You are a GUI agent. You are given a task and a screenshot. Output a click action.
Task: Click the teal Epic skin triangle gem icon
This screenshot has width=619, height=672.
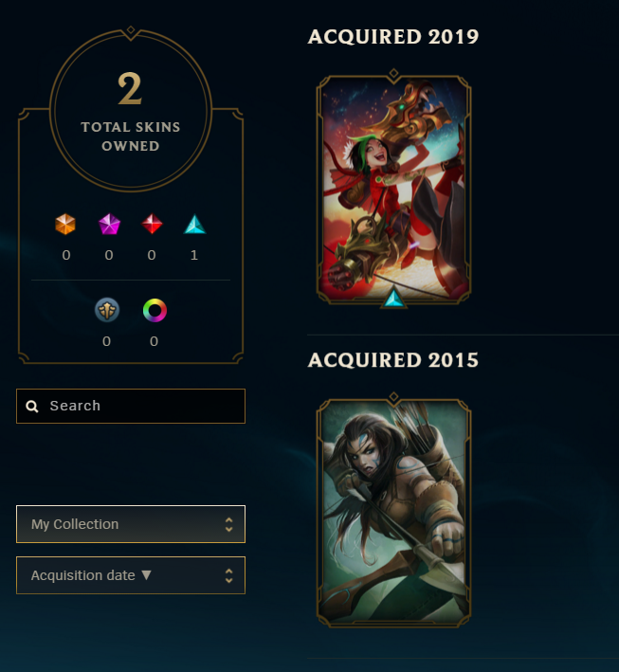(x=194, y=224)
